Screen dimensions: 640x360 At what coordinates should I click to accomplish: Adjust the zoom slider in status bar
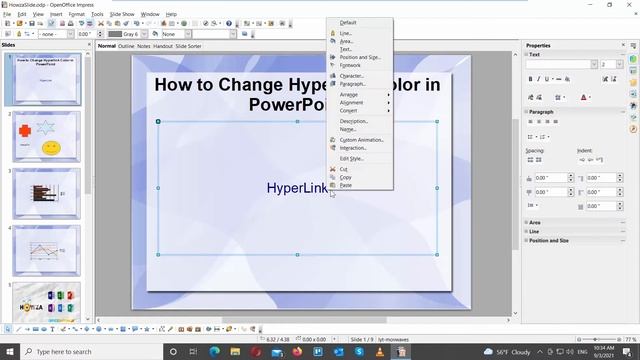(595, 339)
